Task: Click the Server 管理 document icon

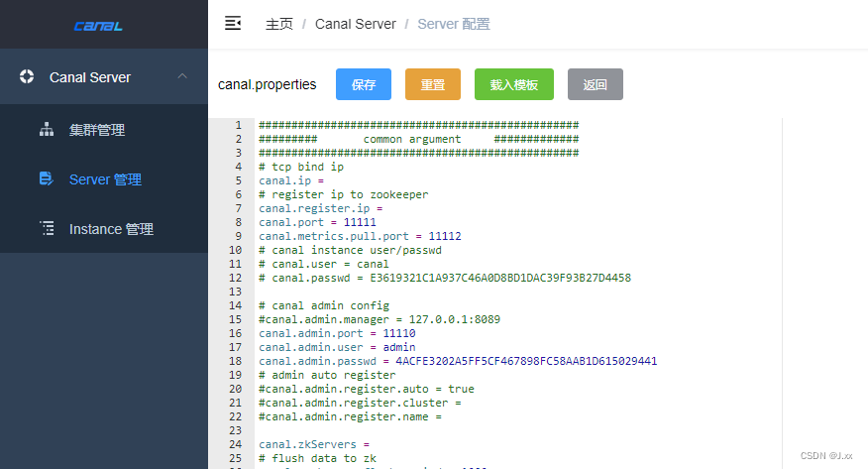Action: point(47,178)
